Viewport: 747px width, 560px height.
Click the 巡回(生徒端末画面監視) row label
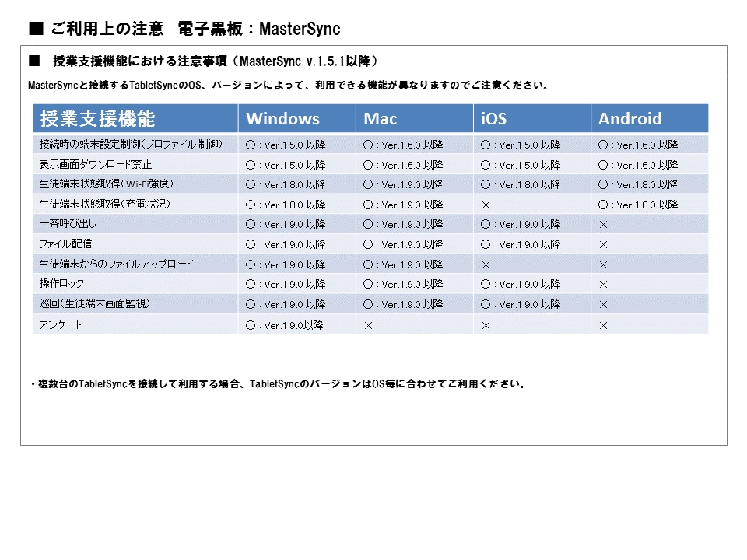coord(95,304)
